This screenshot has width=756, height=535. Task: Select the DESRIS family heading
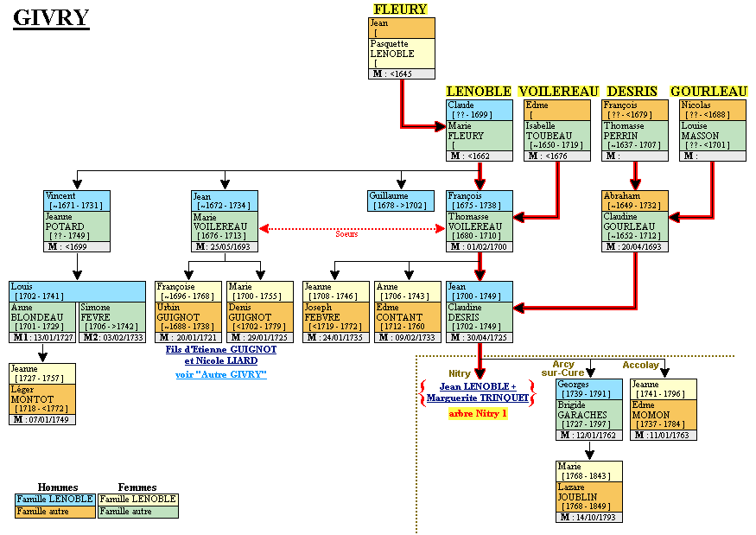tap(632, 92)
